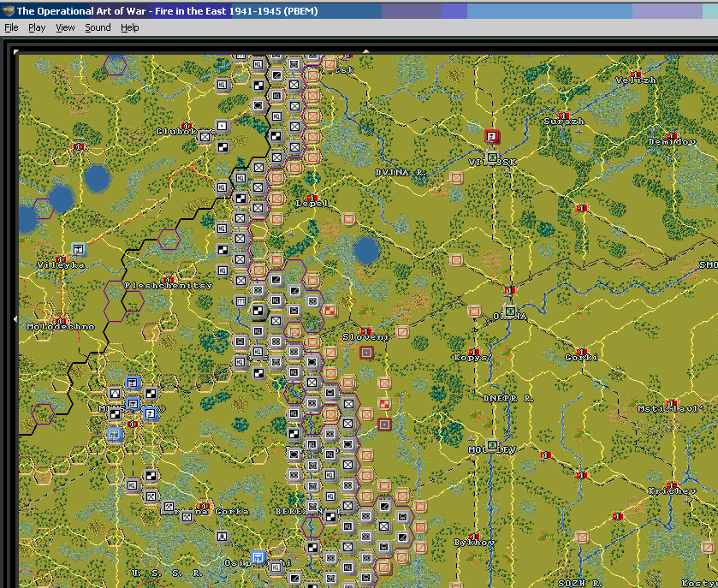Click the Vileyka town label

point(61,264)
